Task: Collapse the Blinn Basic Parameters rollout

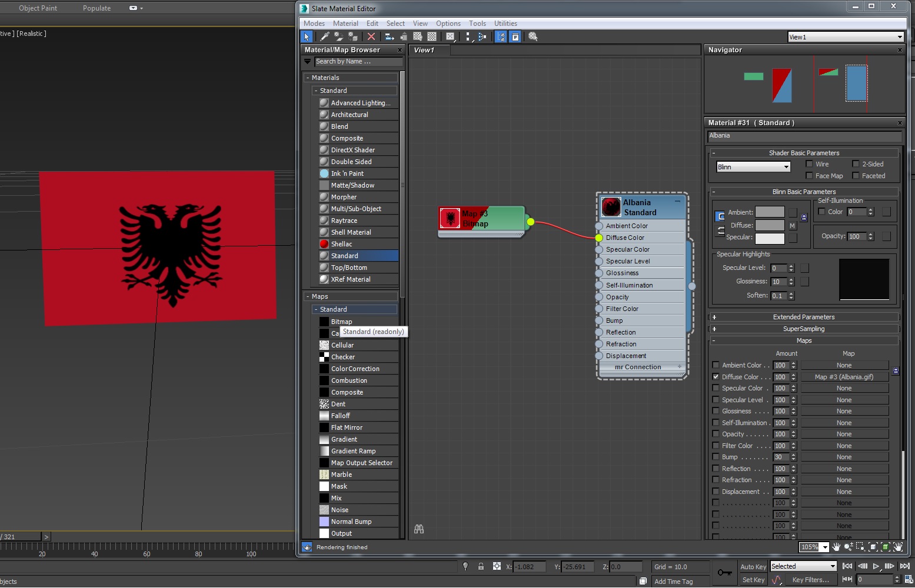Action: tap(804, 192)
